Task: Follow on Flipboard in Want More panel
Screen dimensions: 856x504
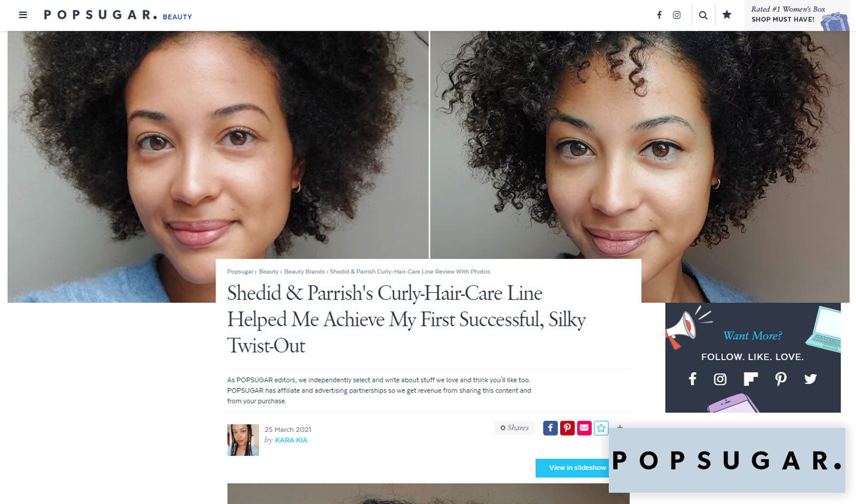Action: click(751, 379)
